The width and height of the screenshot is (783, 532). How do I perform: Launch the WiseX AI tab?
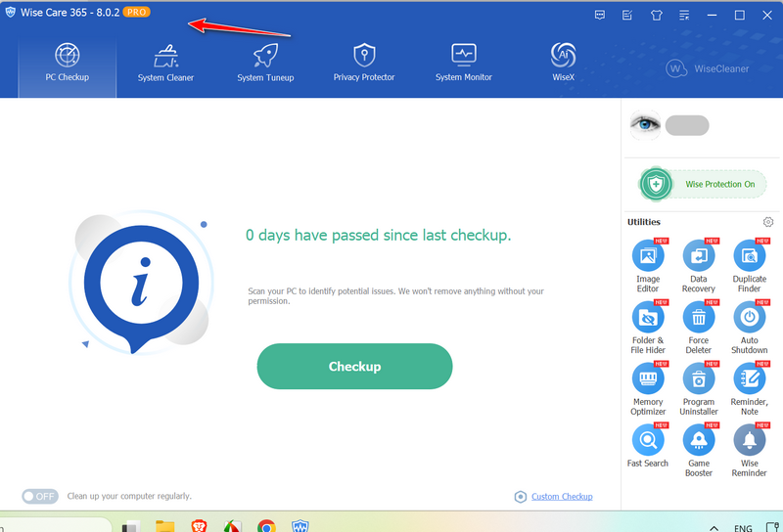[563, 64]
